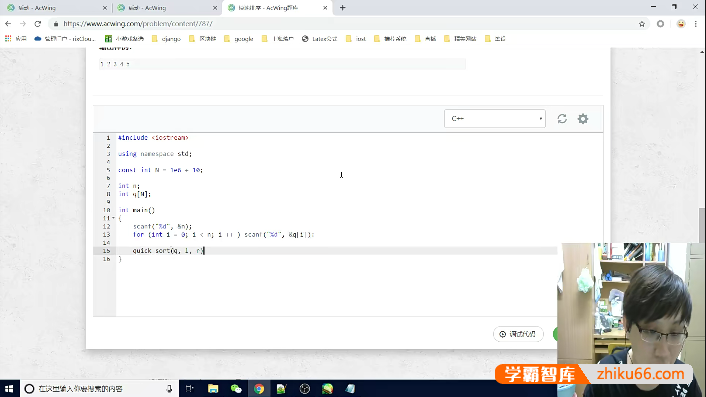This screenshot has height=397, width=706.
Task: Open File Explorer from the taskbar
Action: click(x=213, y=388)
